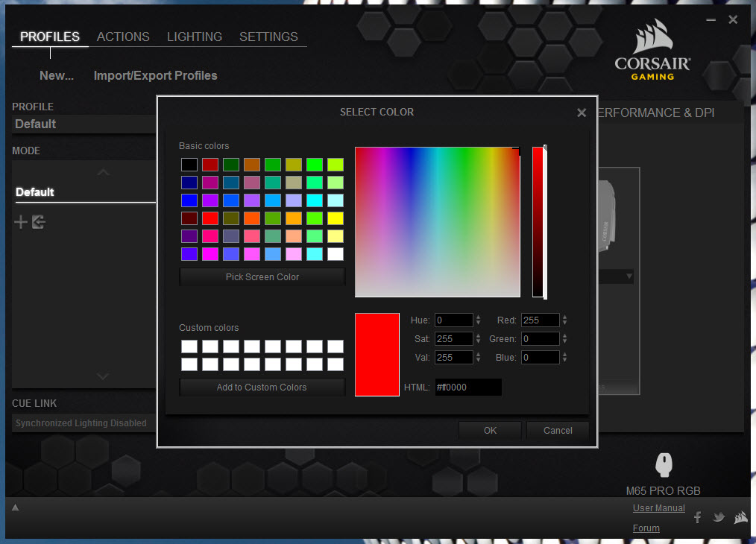The image size is (756, 544).
Task: Pick the white basic color swatch
Action: pos(335,254)
